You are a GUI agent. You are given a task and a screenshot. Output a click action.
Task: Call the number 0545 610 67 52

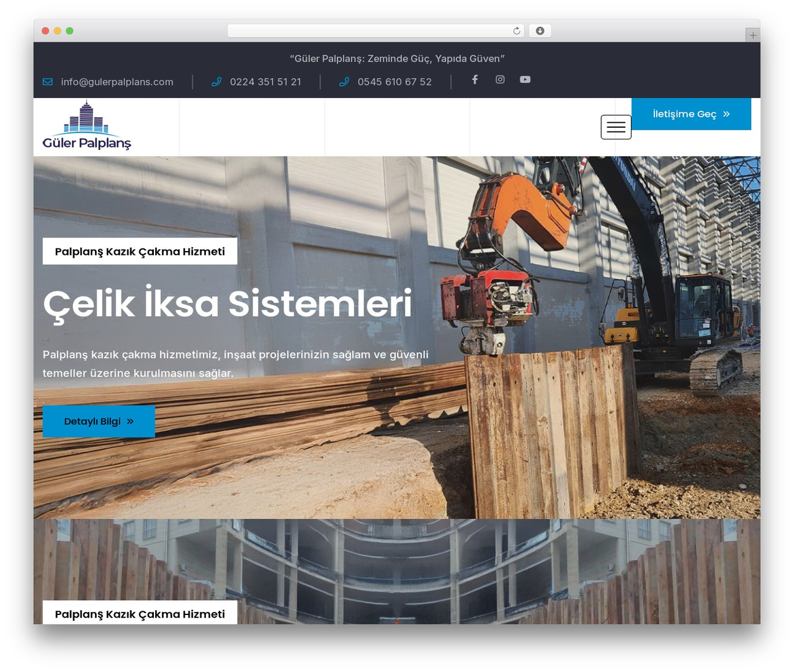pyautogui.click(x=395, y=82)
